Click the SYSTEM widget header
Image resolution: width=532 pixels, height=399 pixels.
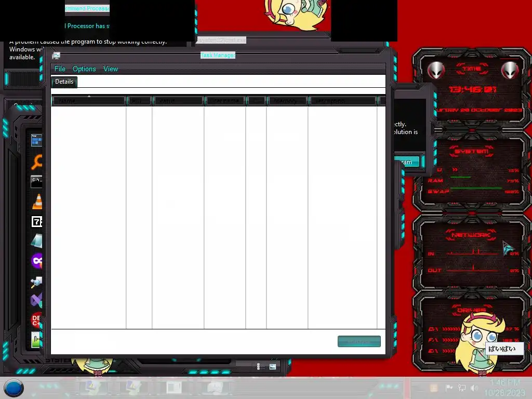click(x=472, y=151)
